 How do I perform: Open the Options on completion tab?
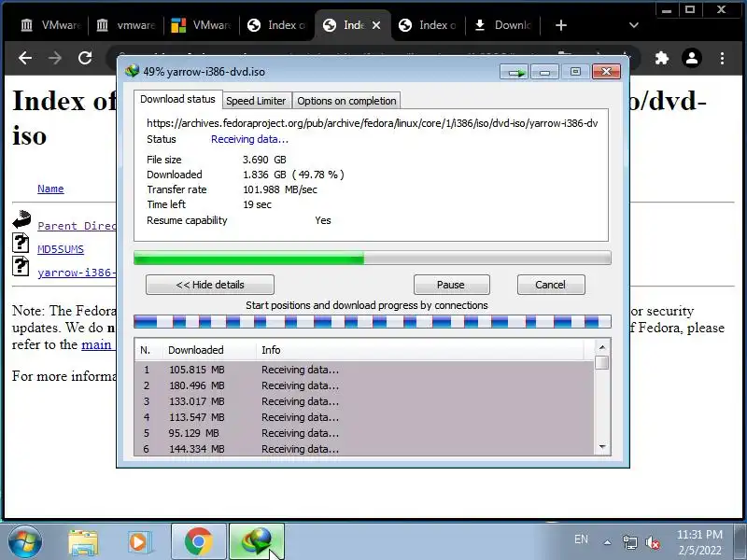coord(346,101)
